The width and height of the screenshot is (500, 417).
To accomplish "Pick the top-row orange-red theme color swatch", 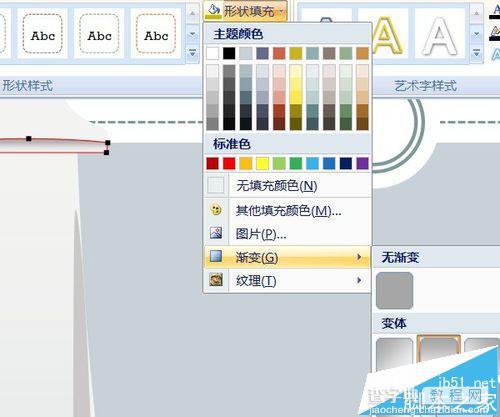I will click(x=279, y=53).
